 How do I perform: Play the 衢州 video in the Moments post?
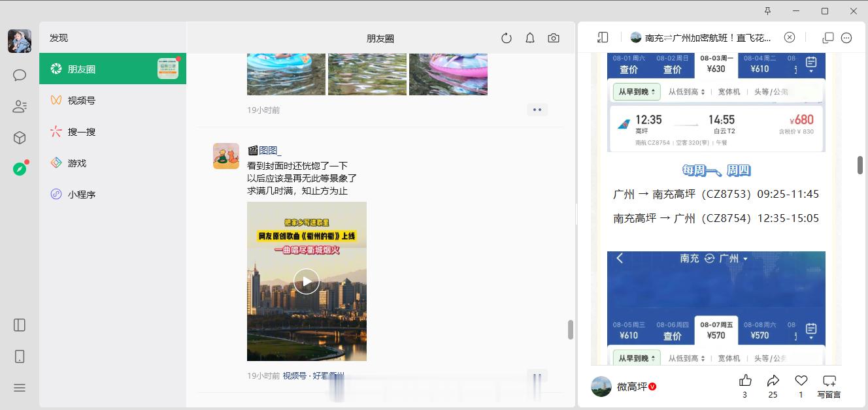(307, 281)
